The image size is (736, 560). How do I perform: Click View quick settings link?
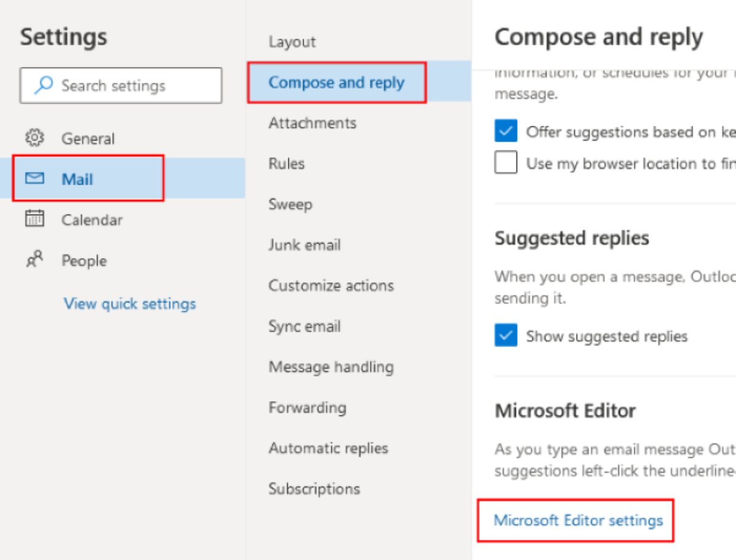tap(130, 303)
